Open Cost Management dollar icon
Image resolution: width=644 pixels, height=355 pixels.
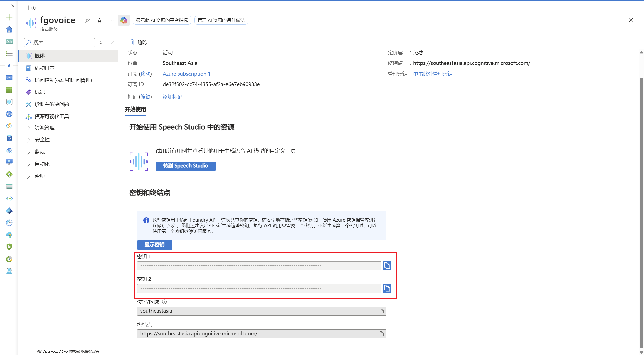click(x=9, y=259)
